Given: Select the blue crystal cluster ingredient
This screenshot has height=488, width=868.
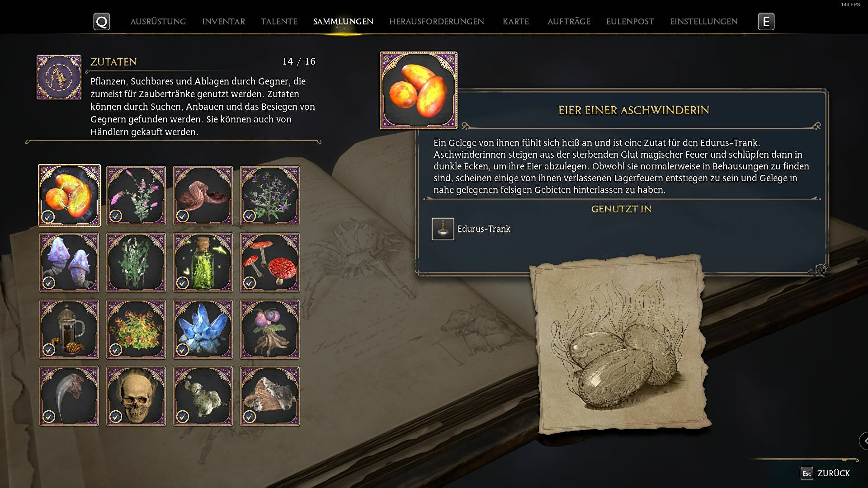Looking at the screenshot, I should pos(203,329).
